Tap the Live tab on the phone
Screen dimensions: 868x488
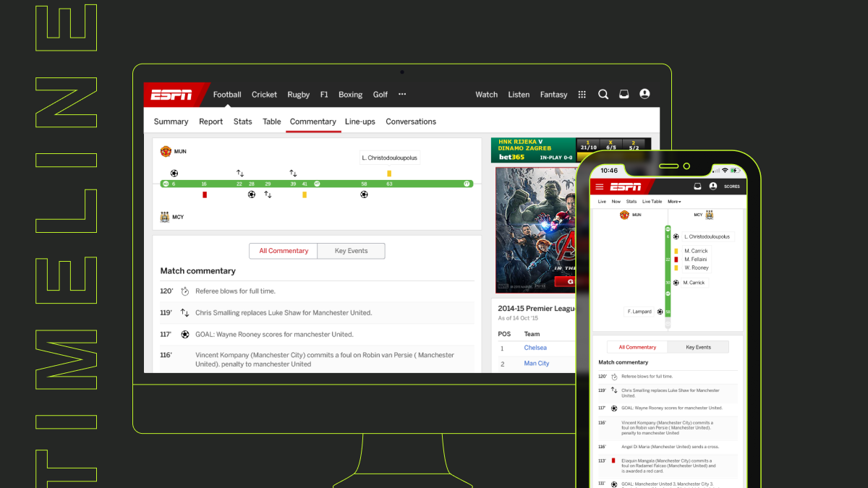coord(602,202)
